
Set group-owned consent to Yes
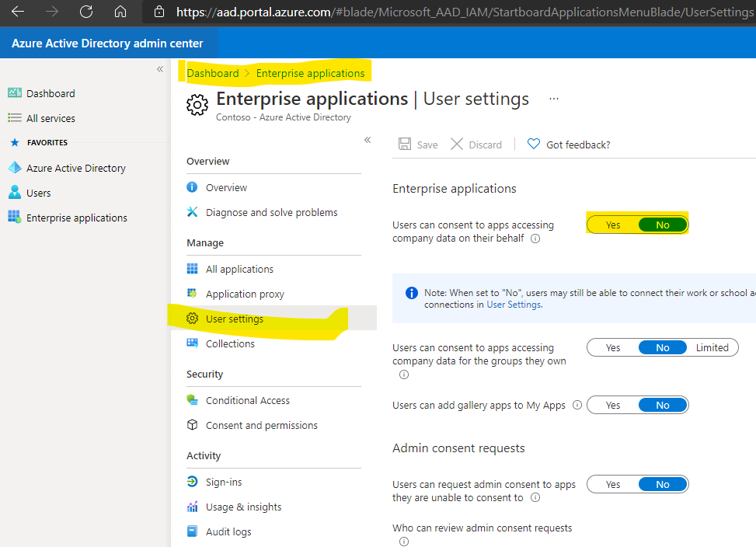(613, 347)
